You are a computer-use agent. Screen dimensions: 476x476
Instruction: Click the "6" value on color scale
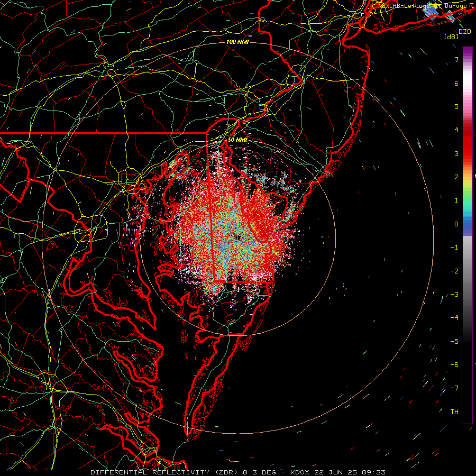[x=456, y=83]
